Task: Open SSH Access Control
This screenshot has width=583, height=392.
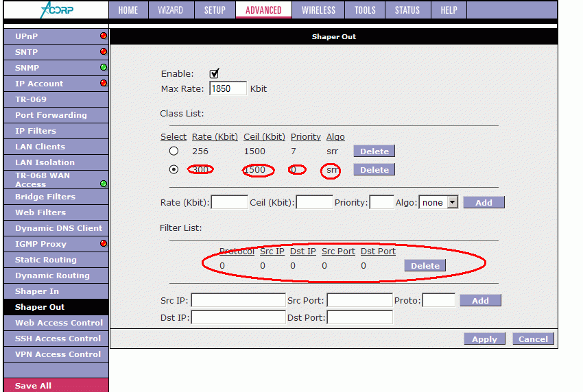Action: (x=56, y=339)
